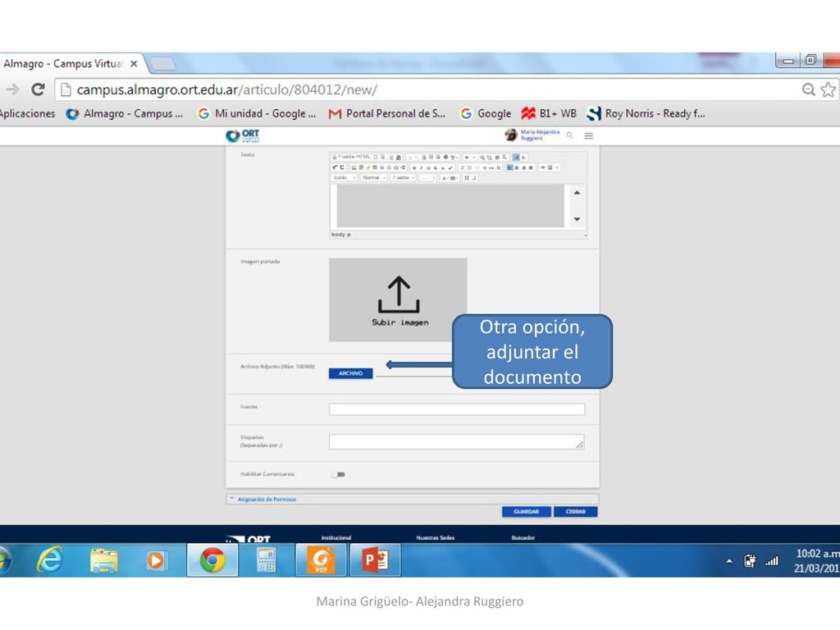Screen dimensions: 840x630
Task: Click Institucional in the footer
Action: (336, 537)
